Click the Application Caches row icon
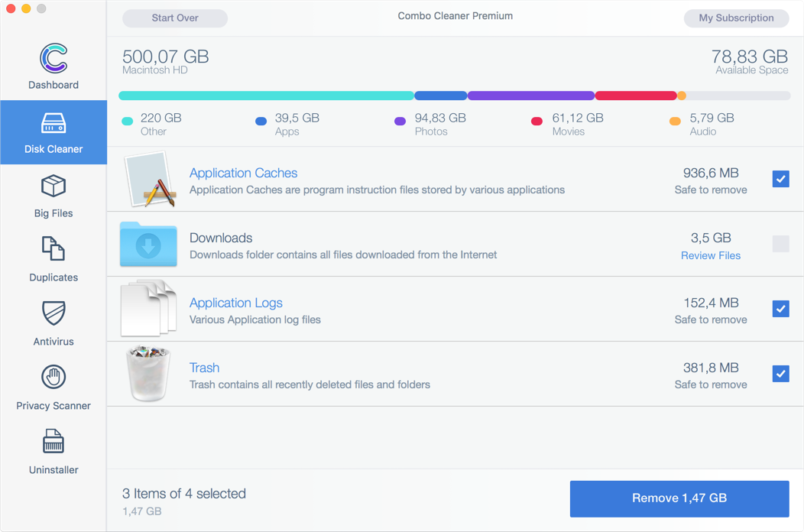 click(x=150, y=179)
